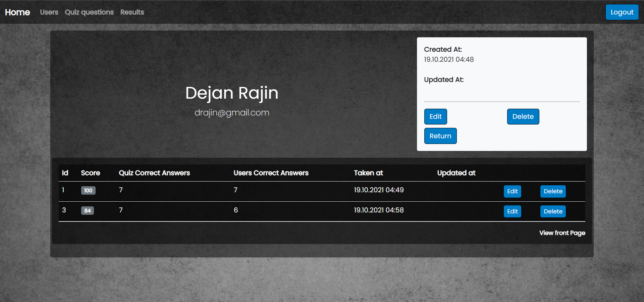Edit the user via the card's Edit button
The image size is (644, 302).
tap(435, 116)
